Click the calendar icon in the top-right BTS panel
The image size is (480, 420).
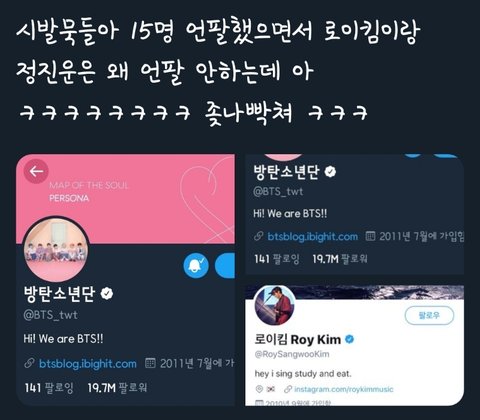[370, 236]
